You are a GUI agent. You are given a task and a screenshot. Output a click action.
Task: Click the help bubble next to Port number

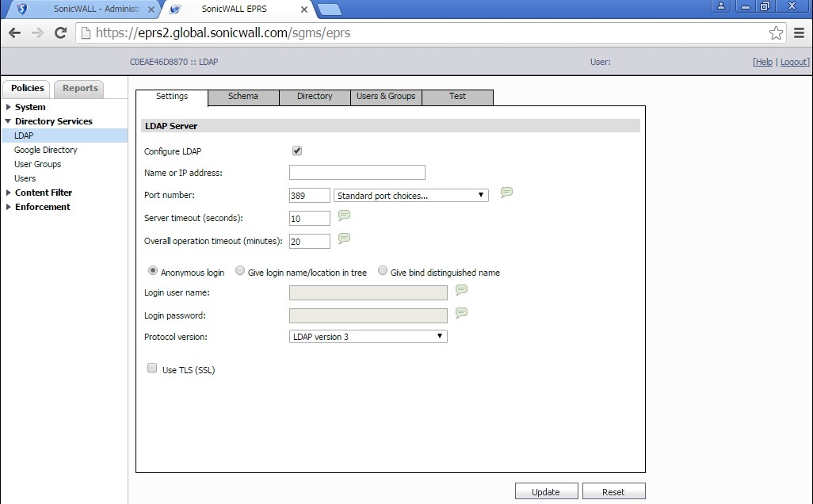pos(506,193)
